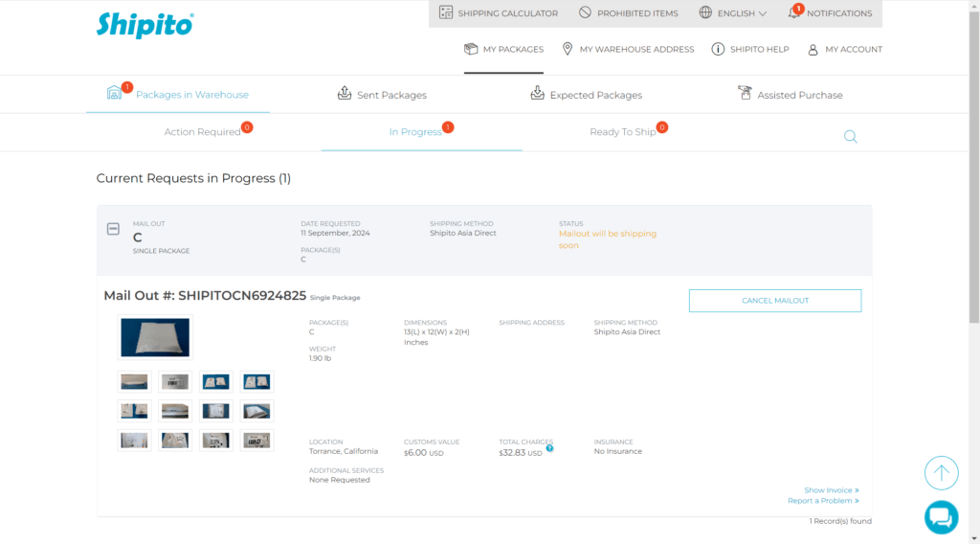The width and height of the screenshot is (980, 544).
Task: Click the Assisted Purchase cart icon
Action: coord(745,93)
